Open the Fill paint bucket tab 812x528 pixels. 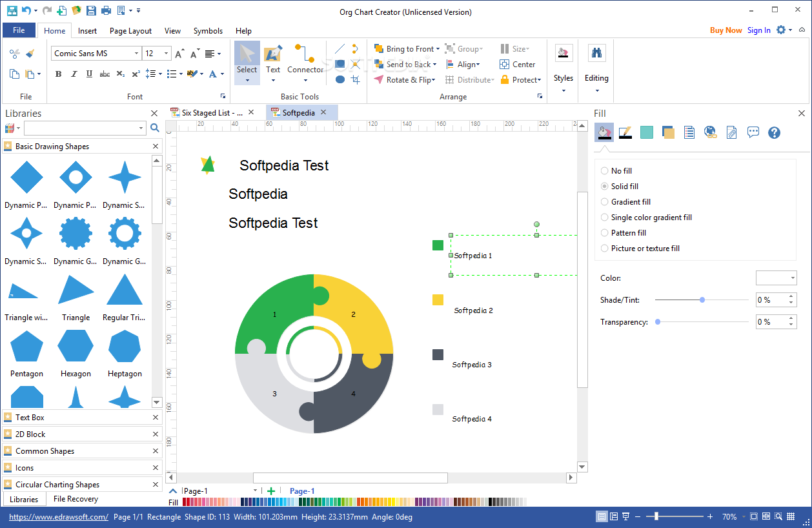pos(604,132)
